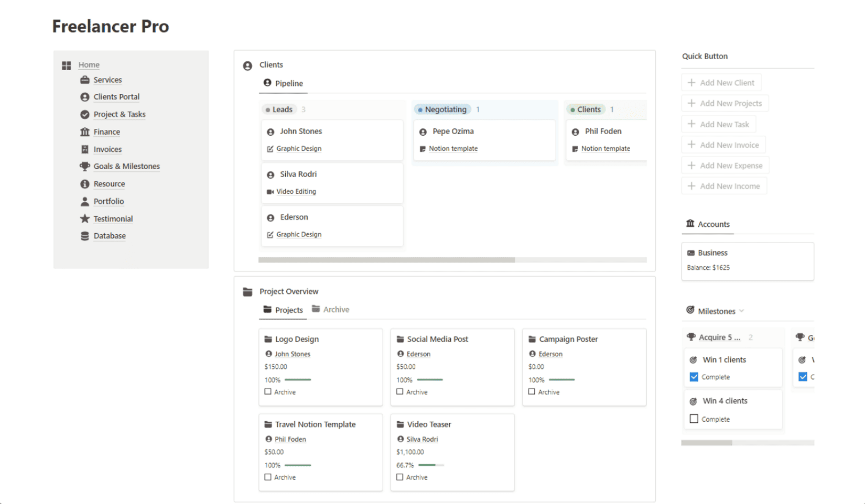Open the Resource info icon
The image size is (865, 504).
coord(84,184)
